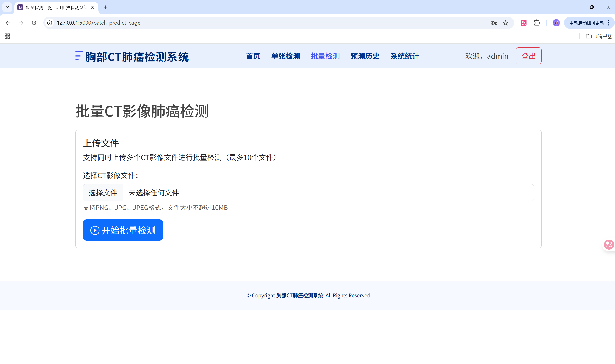Open the Chrome profile avatar
This screenshot has width=615, height=364.
(556, 23)
